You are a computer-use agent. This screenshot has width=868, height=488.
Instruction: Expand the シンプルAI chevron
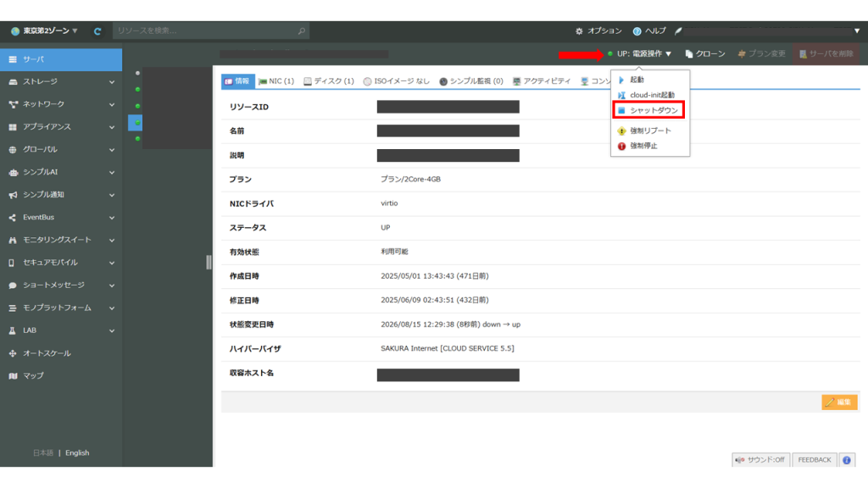[112, 173]
